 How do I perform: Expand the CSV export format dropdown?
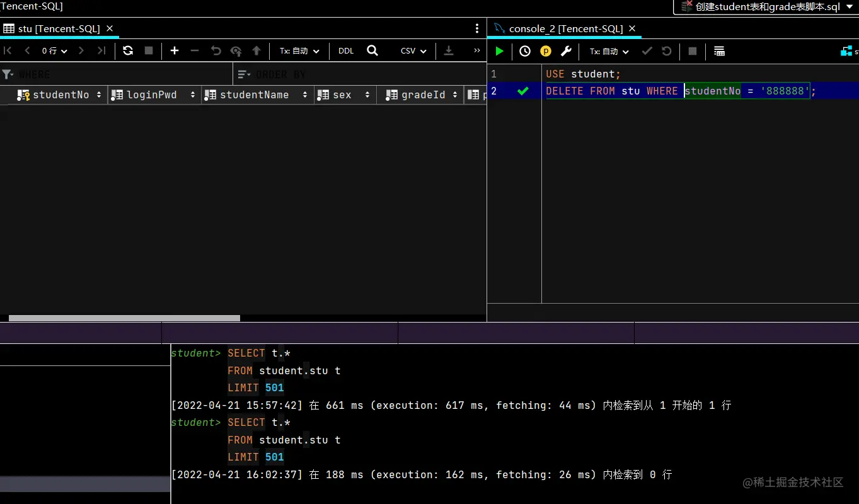click(x=413, y=50)
